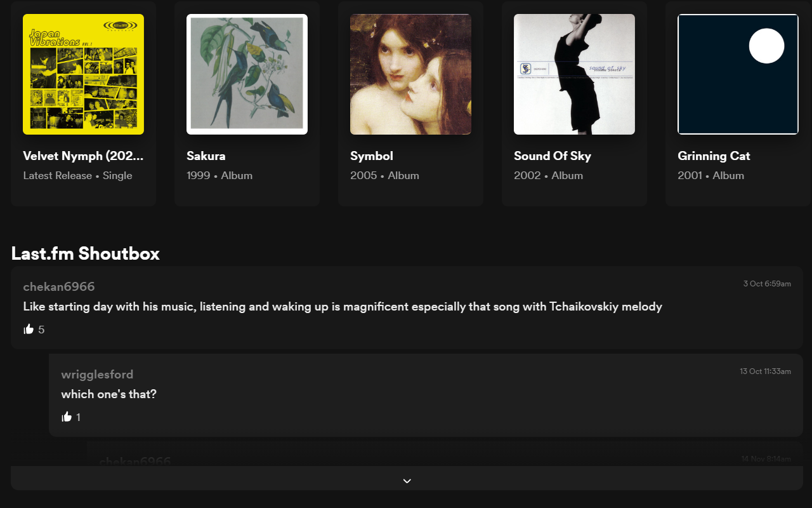Click the 14 Nov 8:14am timestamp
The width and height of the screenshot is (812, 508).
pyautogui.click(x=766, y=458)
